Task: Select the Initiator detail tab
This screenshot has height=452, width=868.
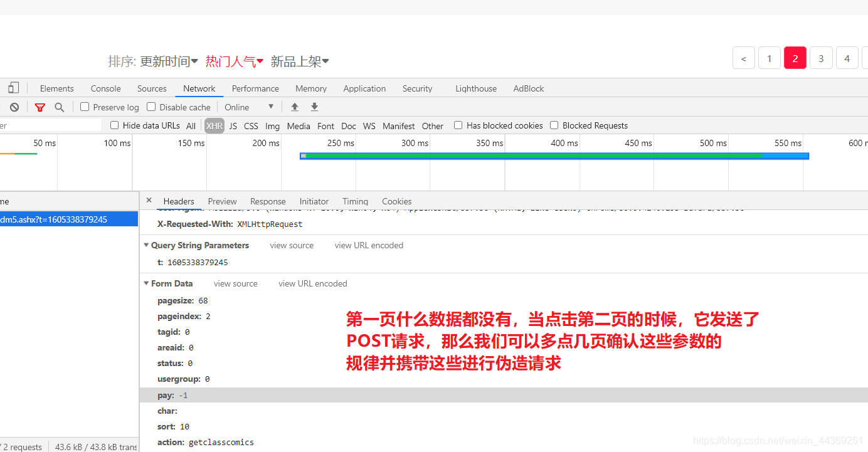Action: tap(314, 201)
